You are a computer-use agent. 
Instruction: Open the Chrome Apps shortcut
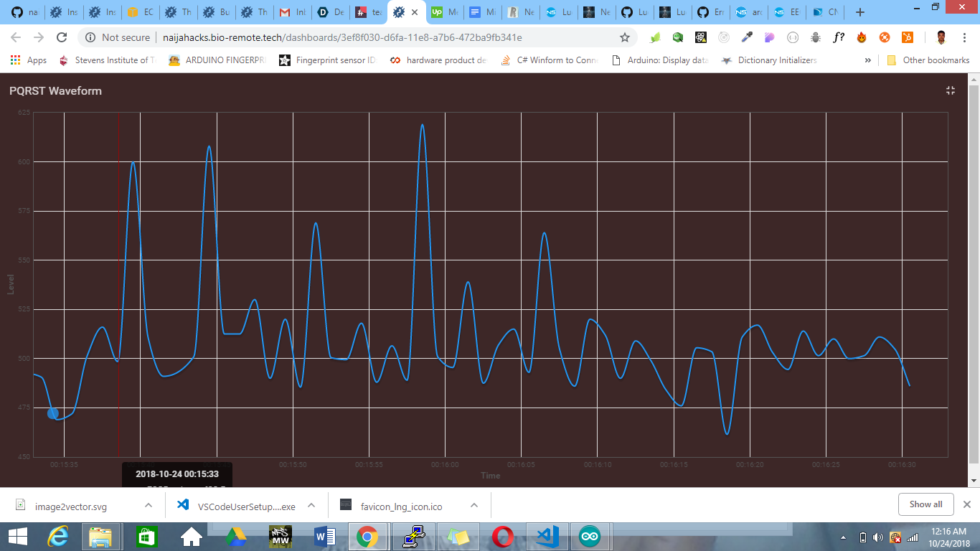[29, 60]
